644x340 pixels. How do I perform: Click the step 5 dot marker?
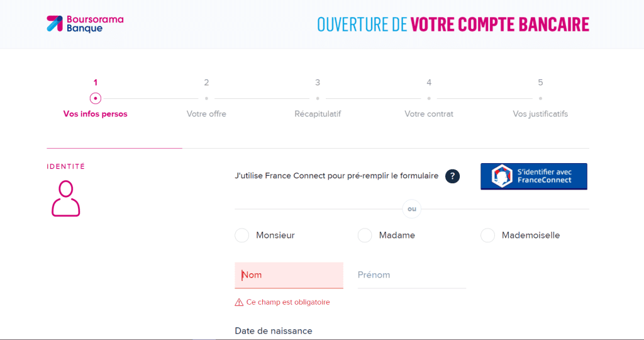pyautogui.click(x=540, y=98)
